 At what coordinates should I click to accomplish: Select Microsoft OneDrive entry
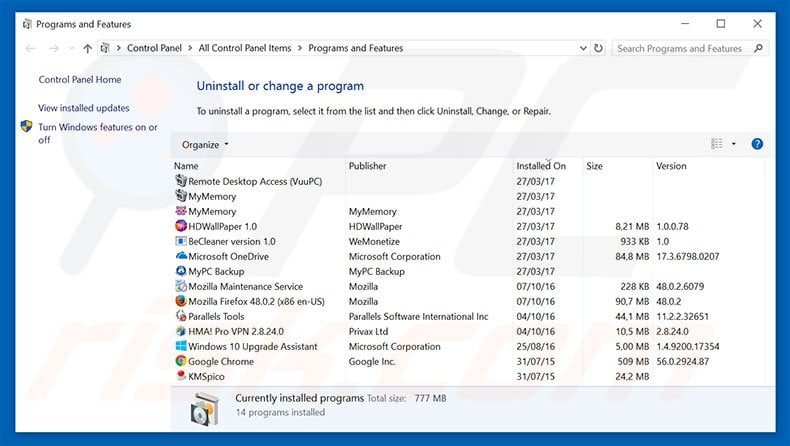[228, 257]
